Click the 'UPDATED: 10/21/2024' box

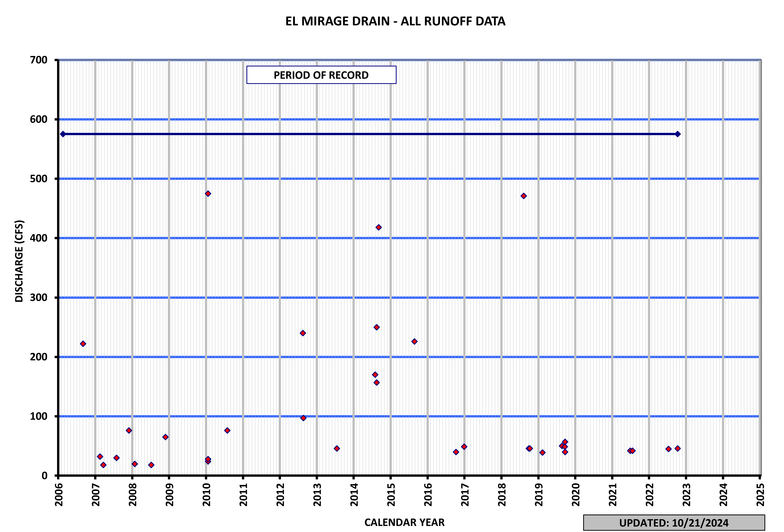coord(674,523)
